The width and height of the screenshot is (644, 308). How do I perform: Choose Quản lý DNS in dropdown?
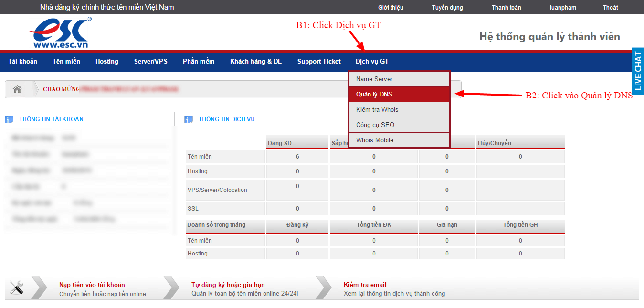[x=399, y=94]
